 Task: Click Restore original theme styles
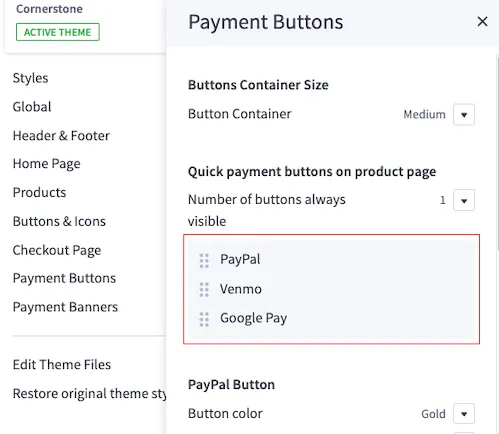pyautogui.click(x=89, y=394)
